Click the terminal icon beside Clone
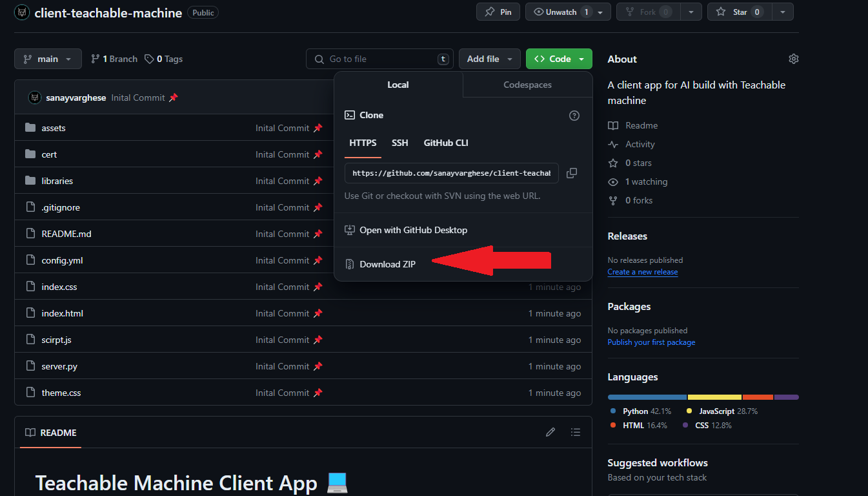This screenshot has width=868, height=496. click(x=350, y=115)
